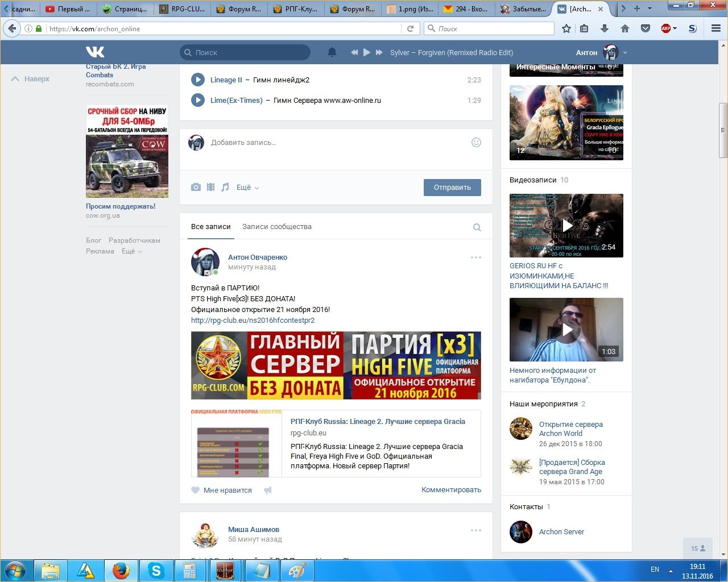
Task: Switch to Все записи tab
Action: tap(211, 227)
